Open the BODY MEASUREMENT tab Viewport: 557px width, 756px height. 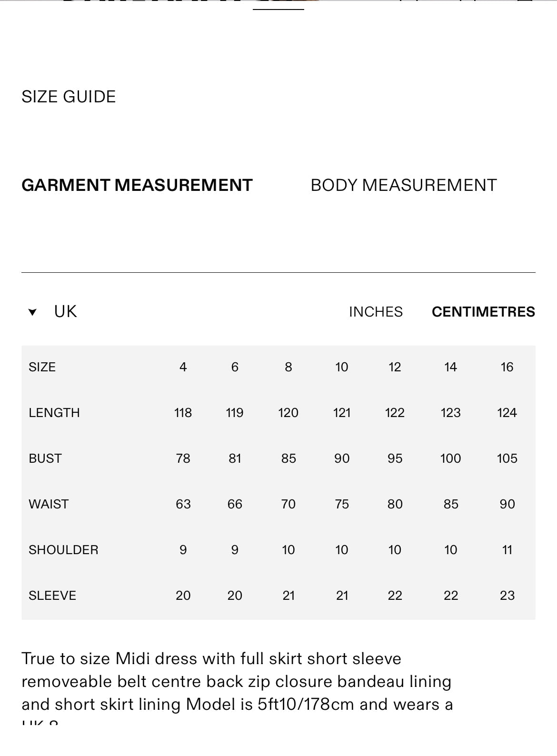tap(404, 185)
